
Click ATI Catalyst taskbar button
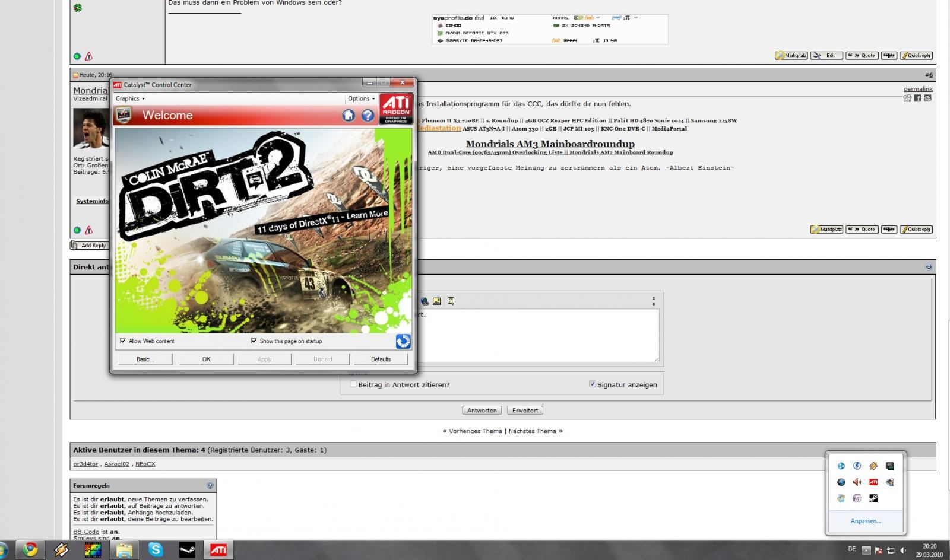tap(218, 550)
